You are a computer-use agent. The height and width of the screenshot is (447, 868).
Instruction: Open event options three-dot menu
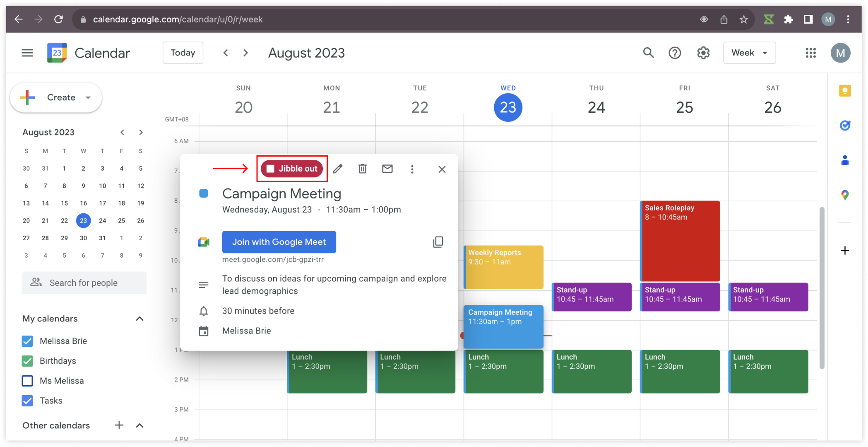(412, 169)
